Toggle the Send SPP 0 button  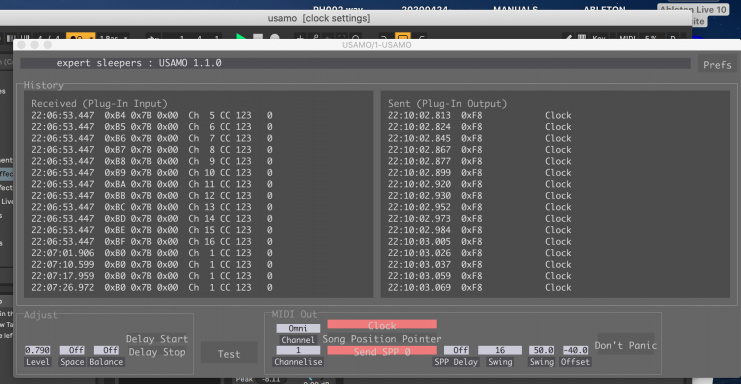(x=382, y=351)
